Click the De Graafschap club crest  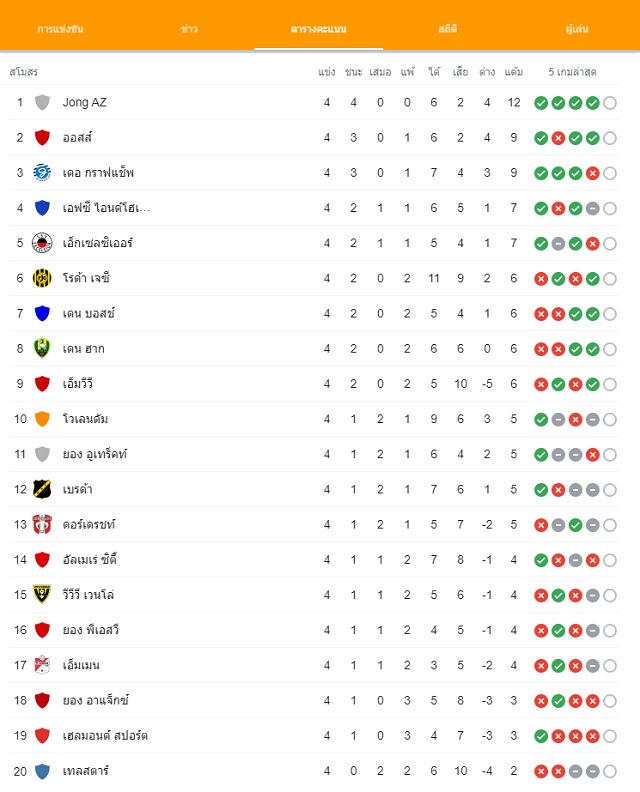(x=42, y=173)
